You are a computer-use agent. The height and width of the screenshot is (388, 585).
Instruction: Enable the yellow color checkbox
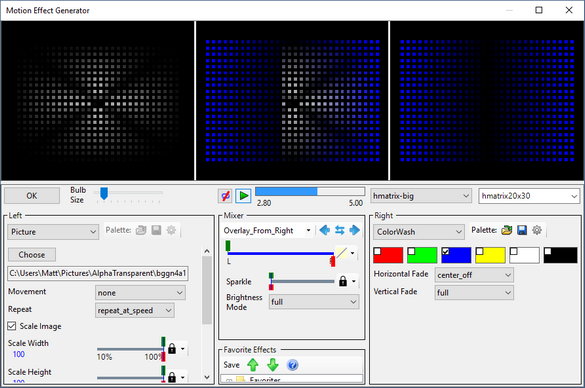coord(480,251)
